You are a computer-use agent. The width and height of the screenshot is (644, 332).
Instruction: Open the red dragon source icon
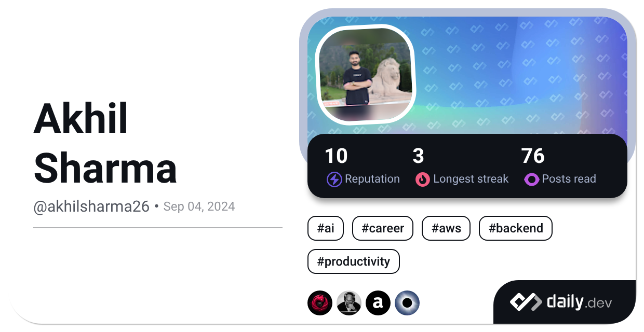[319, 303]
